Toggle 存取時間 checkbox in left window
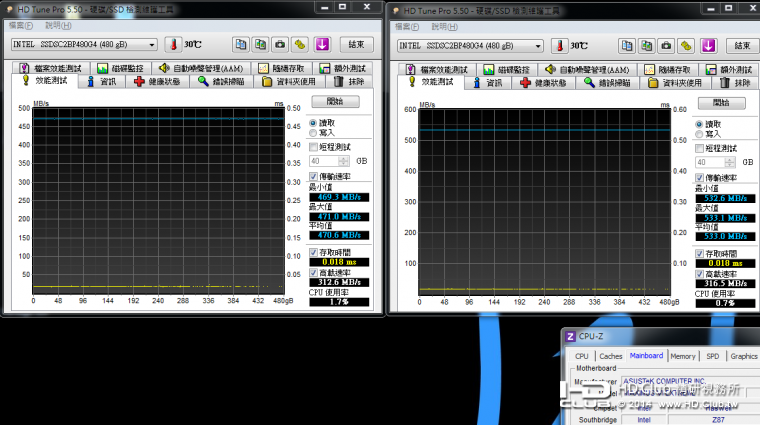 [x=314, y=252]
